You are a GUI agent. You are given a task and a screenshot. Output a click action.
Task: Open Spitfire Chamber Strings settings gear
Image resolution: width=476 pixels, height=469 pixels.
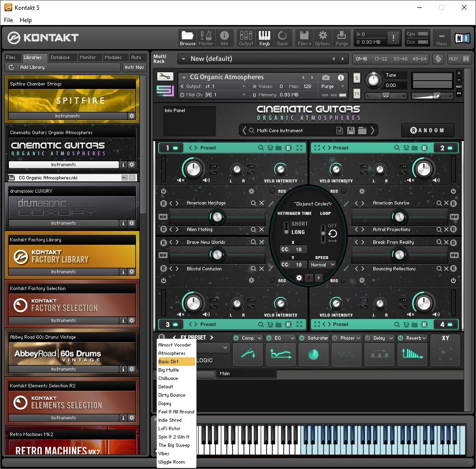point(132,116)
